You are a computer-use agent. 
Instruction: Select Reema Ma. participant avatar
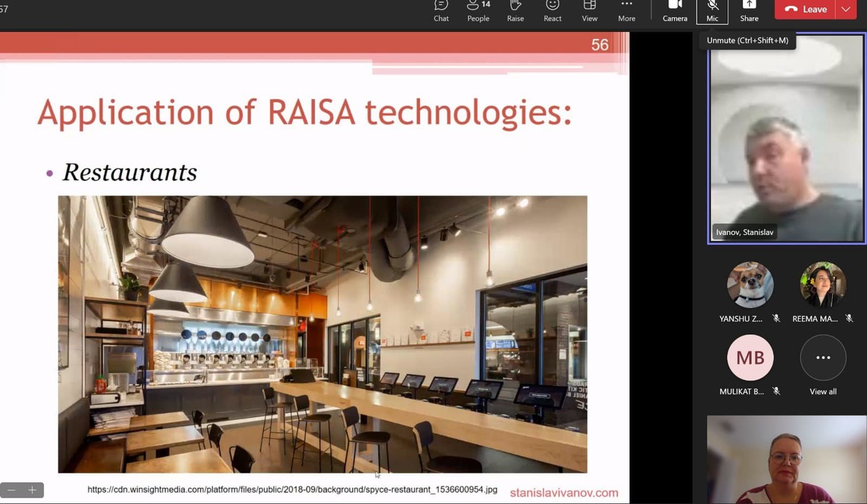click(x=823, y=285)
